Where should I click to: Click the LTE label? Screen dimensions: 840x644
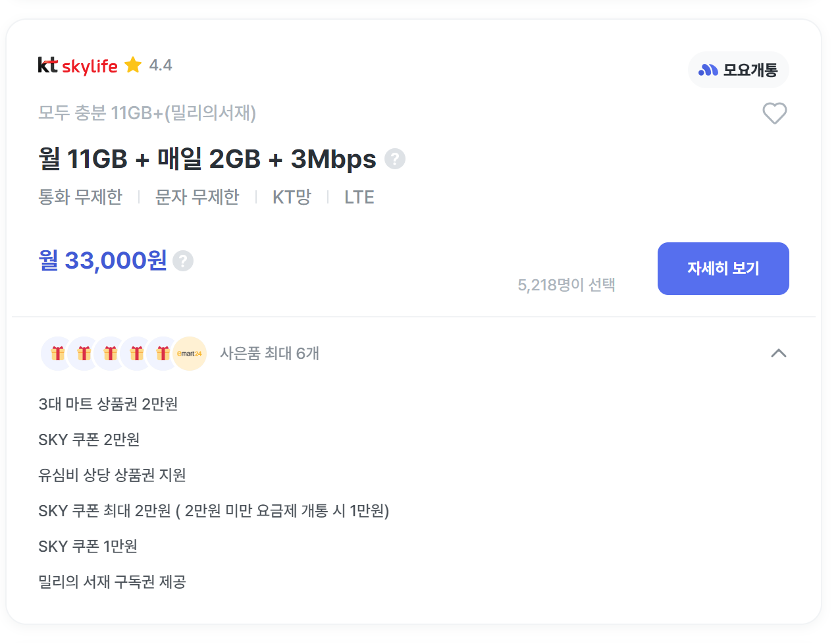tap(359, 197)
